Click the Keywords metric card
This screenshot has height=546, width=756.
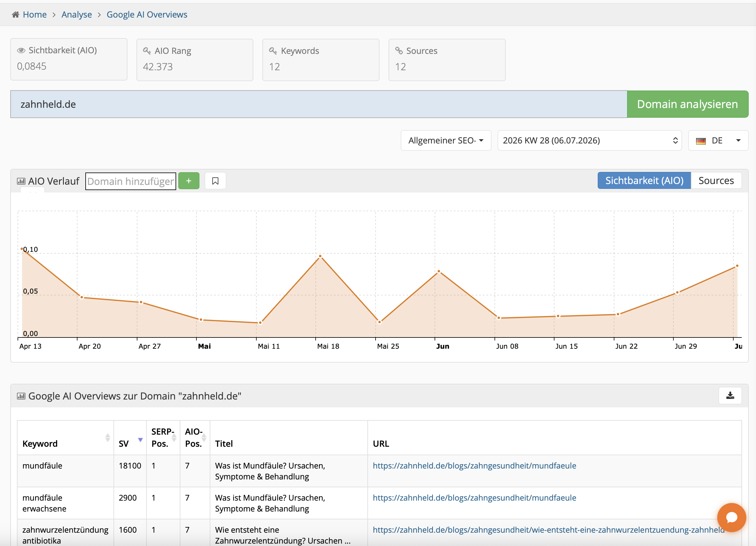point(321,60)
